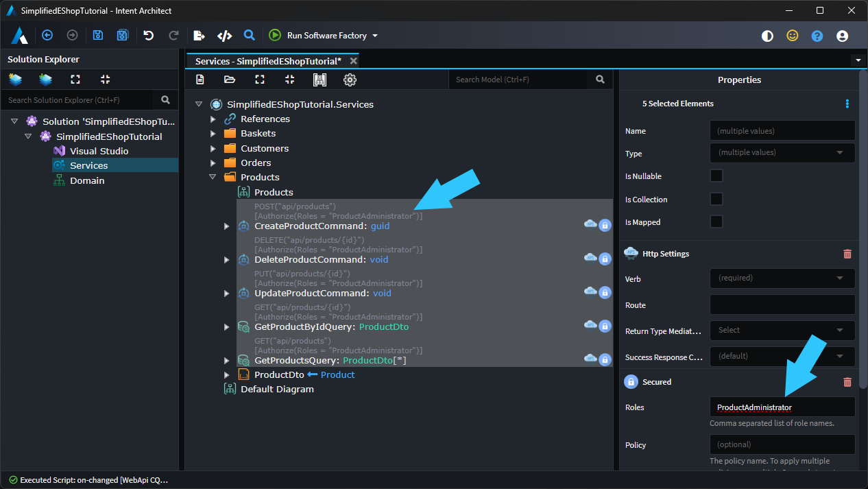
Task: Toggle the Is Nullable checkbox
Action: (716, 176)
